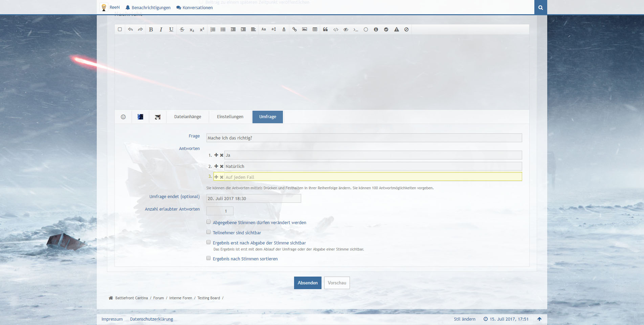Open the text alignment options
Screen dimensions: 644x325
(253, 29)
